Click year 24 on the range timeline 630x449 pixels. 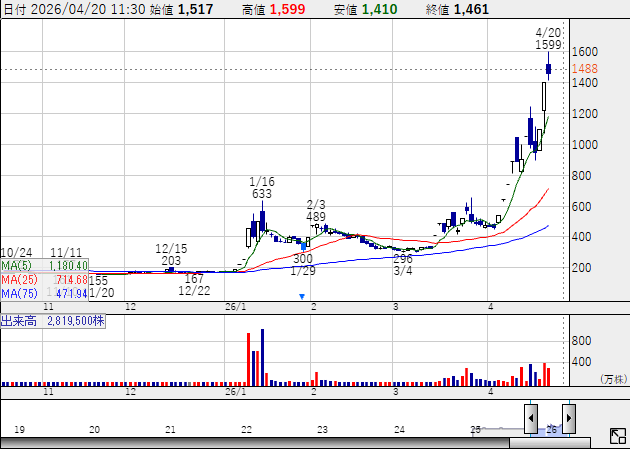pyautogui.click(x=399, y=430)
